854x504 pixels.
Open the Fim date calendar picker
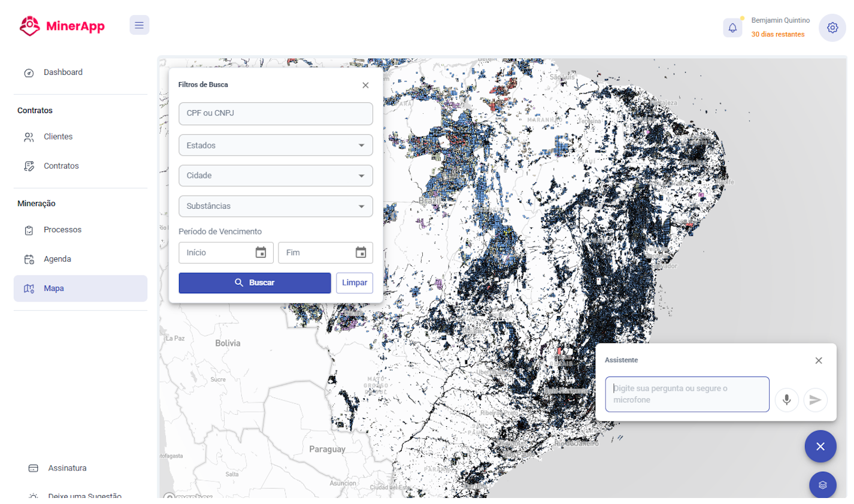click(x=361, y=253)
